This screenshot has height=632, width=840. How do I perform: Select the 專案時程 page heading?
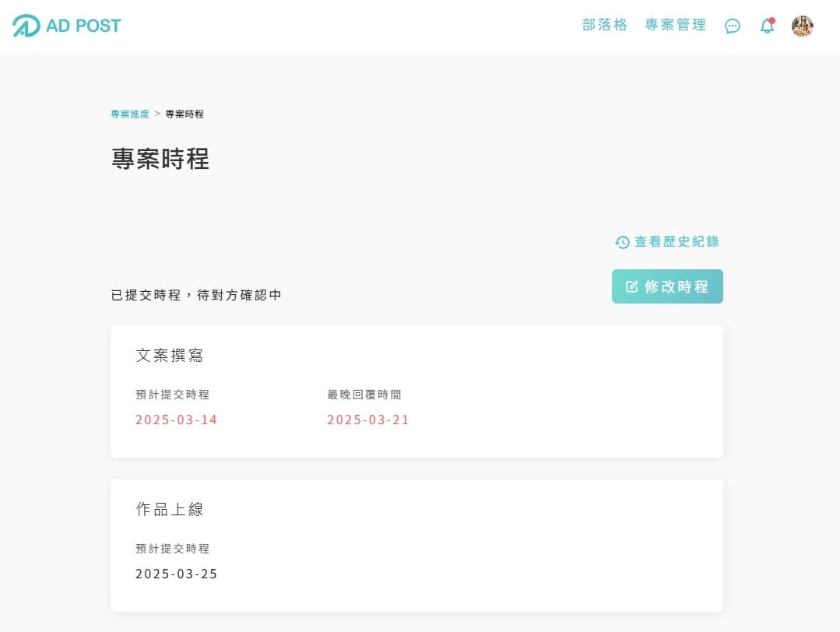[160, 159]
